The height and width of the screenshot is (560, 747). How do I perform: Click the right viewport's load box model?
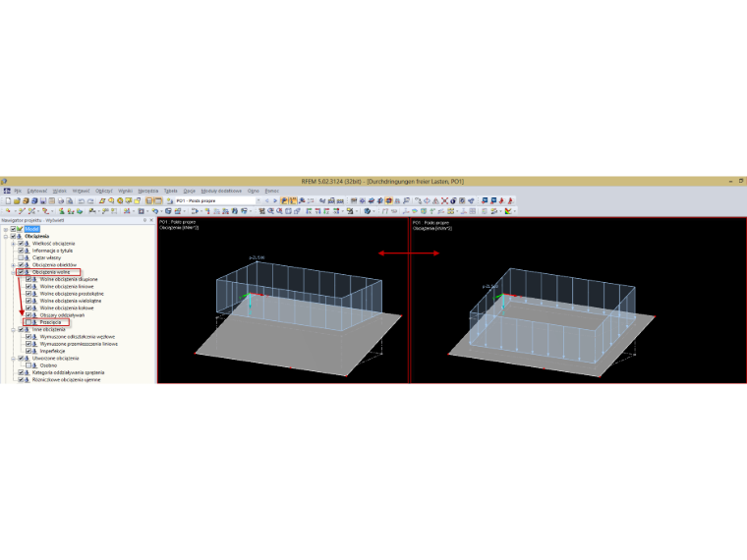pyautogui.click(x=552, y=316)
